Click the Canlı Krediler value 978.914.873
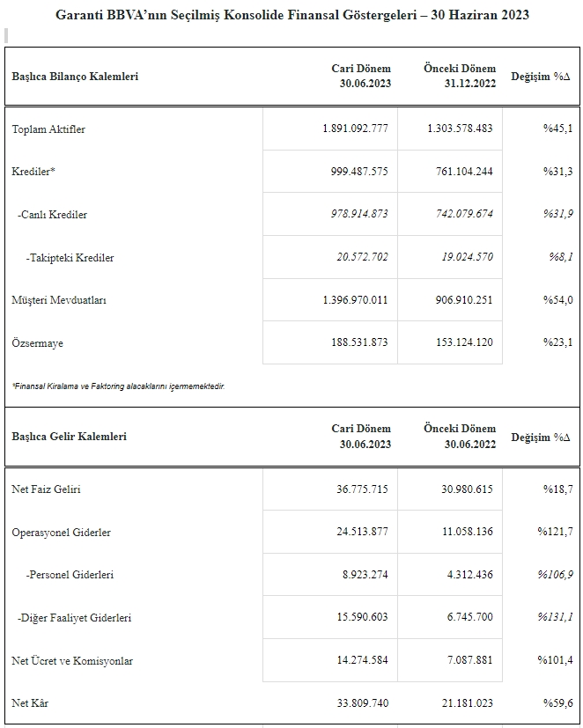The image size is (583, 728). (359, 214)
